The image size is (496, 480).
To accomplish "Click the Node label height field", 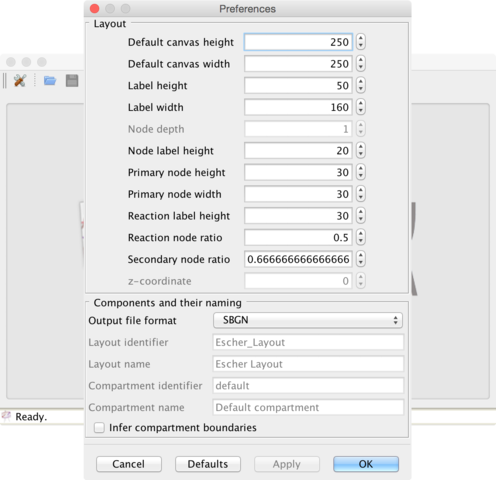I will click(298, 151).
